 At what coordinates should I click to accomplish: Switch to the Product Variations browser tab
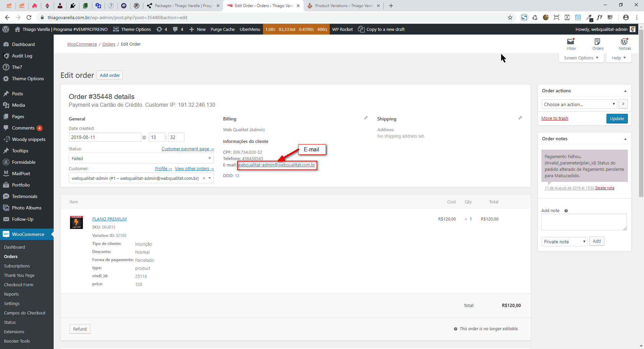pyautogui.click(x=343, y=6)
